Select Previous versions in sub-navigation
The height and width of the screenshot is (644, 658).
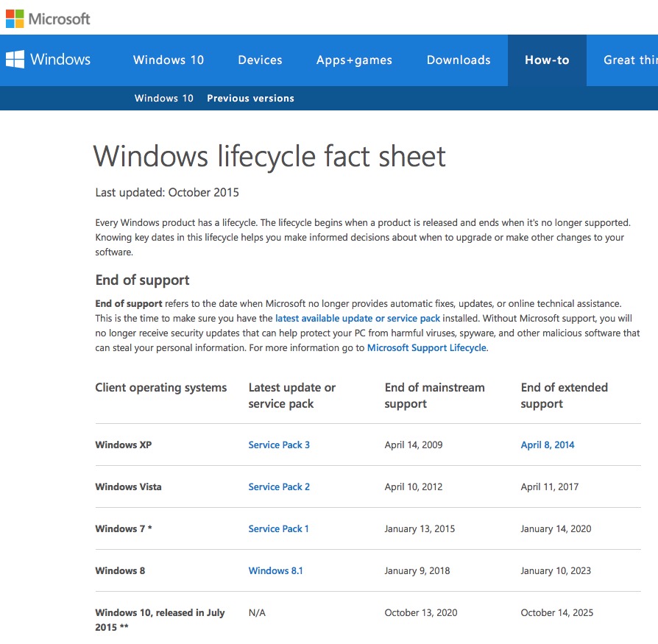[x=250, y=98]
